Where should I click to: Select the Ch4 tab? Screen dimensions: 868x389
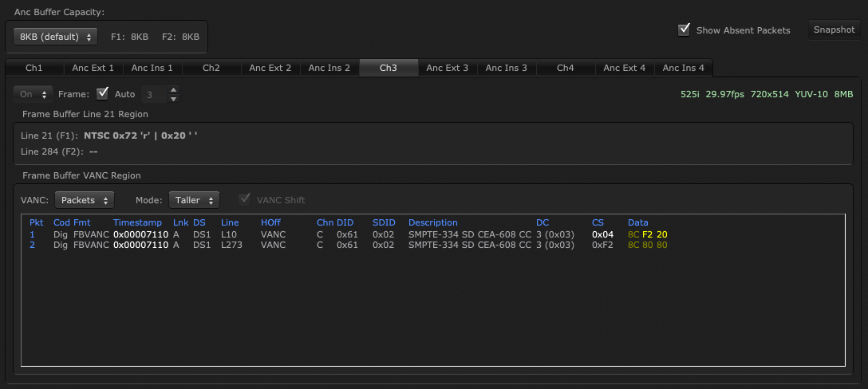(x=566, y=68)
